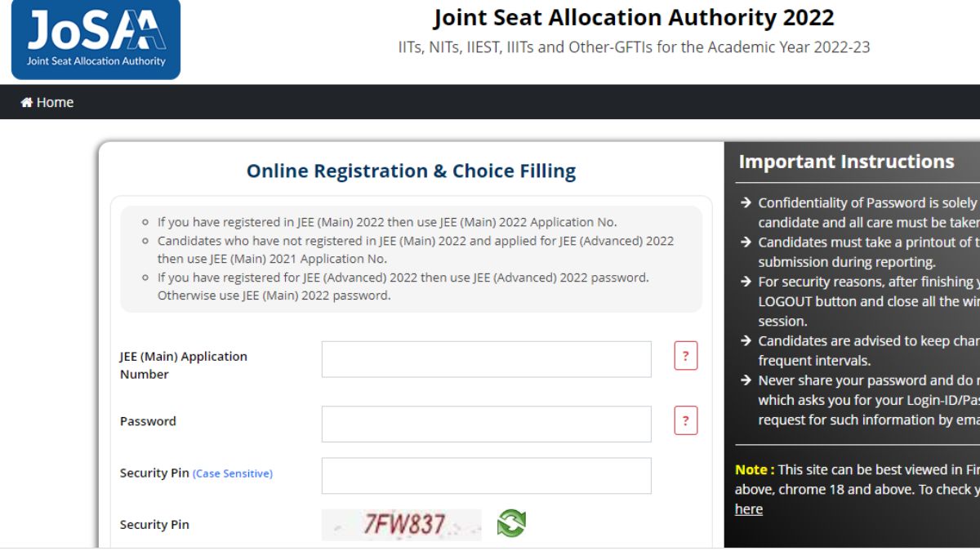Click arrow bullet before 'For security reasons'

point(746,282)
